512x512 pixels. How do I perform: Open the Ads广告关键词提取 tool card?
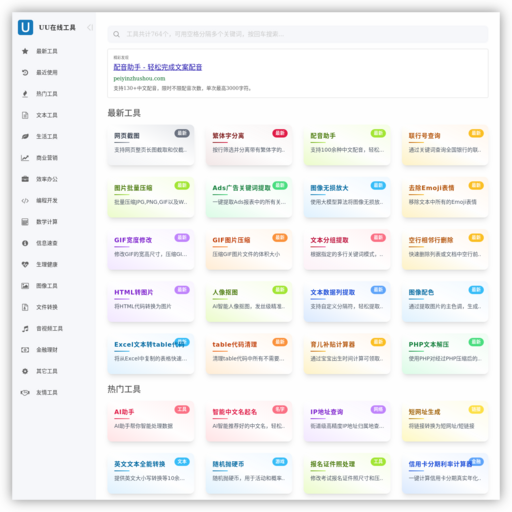[249, 197]
